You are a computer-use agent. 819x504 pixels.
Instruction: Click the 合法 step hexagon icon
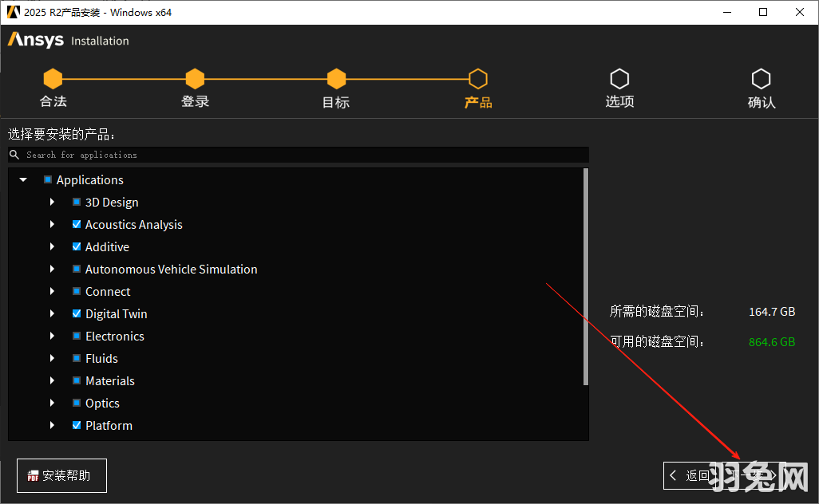(53, 77)
